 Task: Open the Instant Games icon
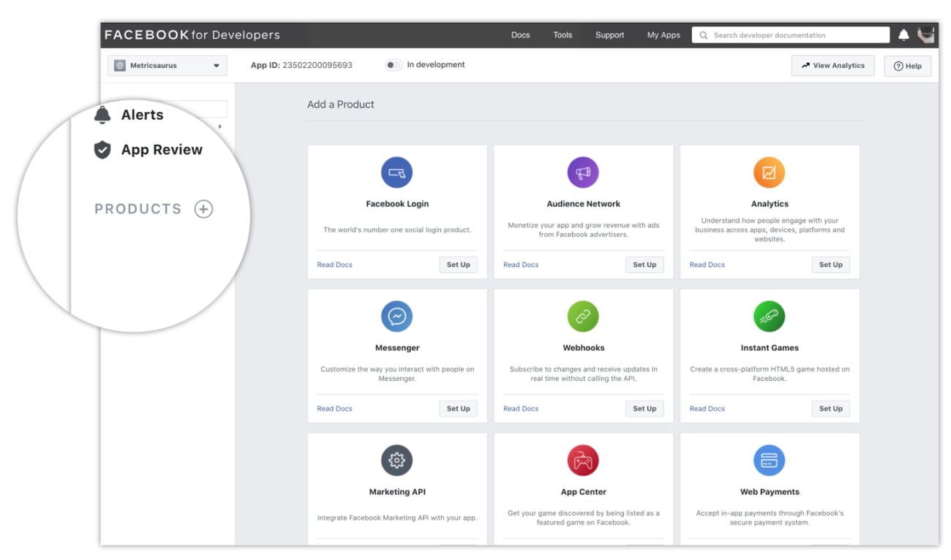(769, 317)
